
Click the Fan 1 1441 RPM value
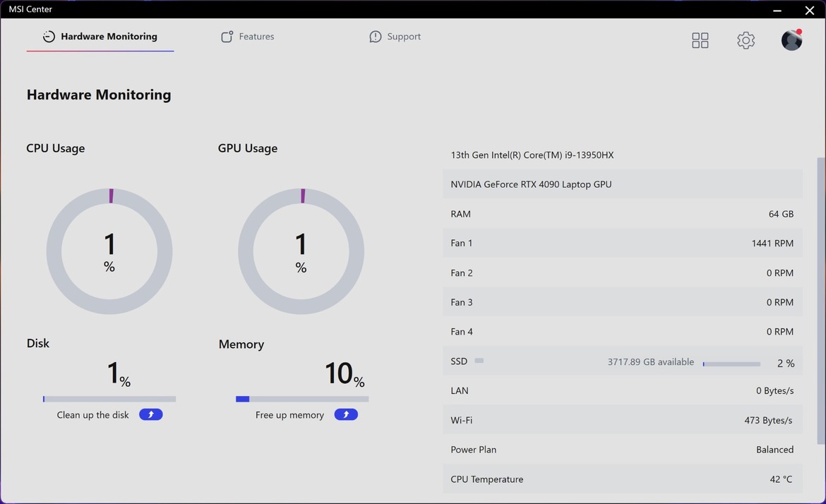click(772, 244)
